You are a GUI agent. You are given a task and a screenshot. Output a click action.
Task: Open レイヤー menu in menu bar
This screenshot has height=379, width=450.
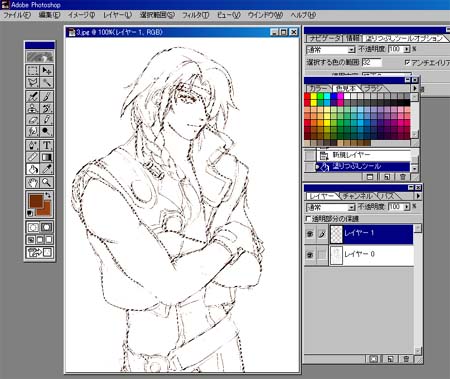117,15
